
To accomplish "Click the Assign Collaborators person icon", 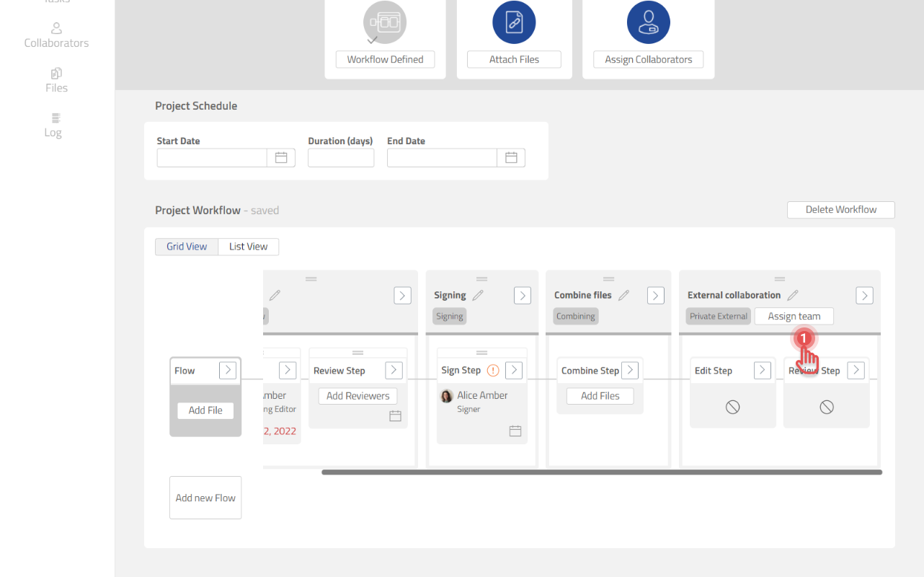I will tap(648, 22).
